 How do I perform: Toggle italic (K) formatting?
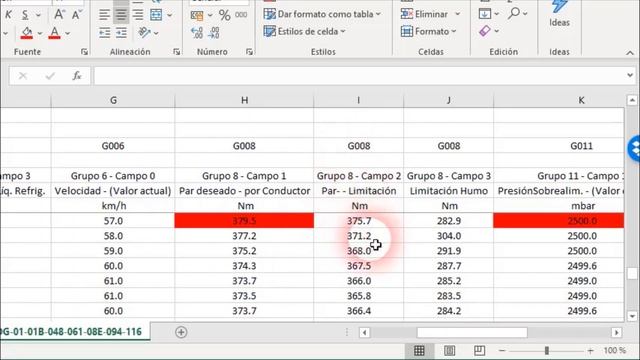click(8, 15)
